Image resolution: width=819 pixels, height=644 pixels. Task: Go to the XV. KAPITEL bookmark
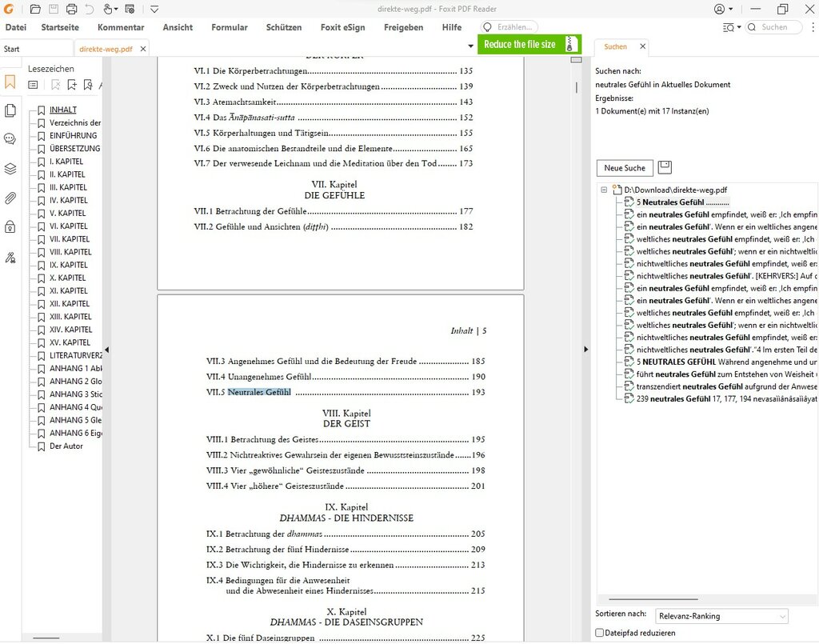pos(70,342)
